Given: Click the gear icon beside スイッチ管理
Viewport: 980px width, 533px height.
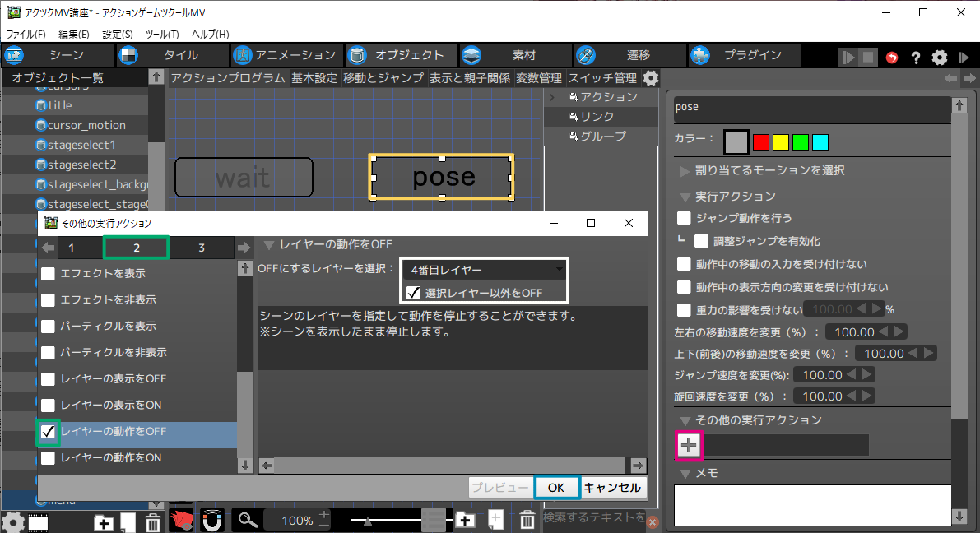Looking at the screenshot, I should (x=651, y=78).
